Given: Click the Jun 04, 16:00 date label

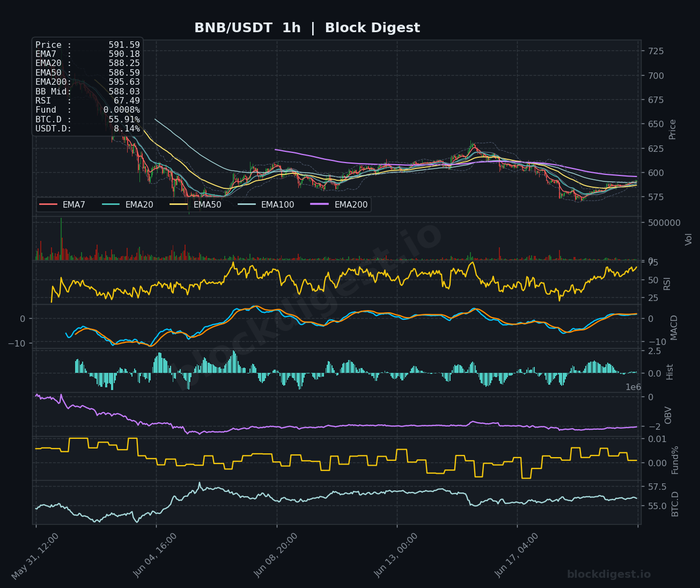Looking at the screenshot, I should [156, 555].
